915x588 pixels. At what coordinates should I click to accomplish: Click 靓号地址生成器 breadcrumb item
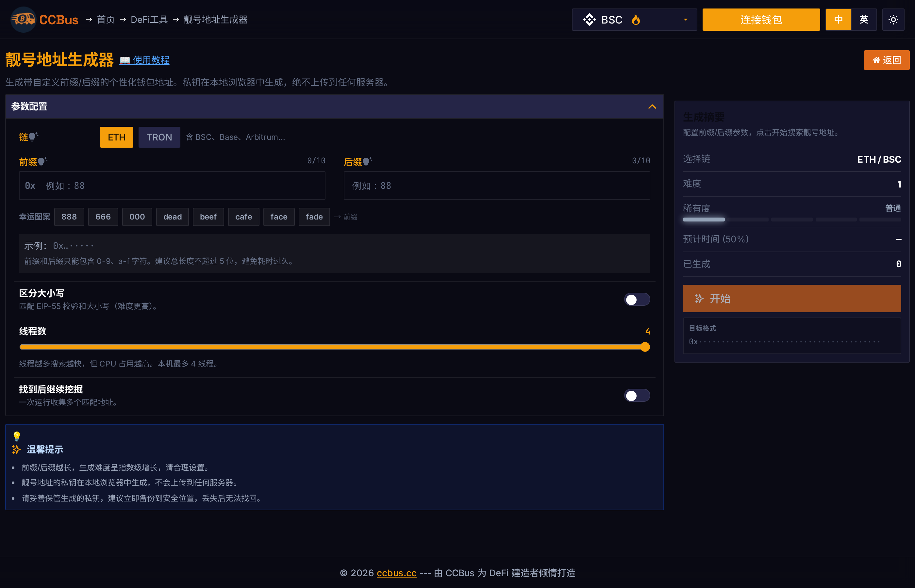tap(216, 20)
